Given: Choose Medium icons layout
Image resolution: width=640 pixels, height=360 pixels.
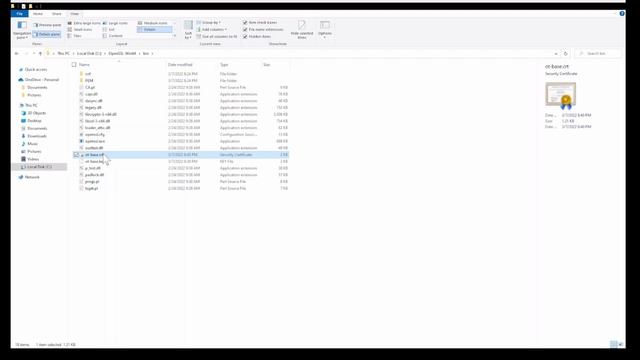Looking at the screenshot, I should [x=153, y=23].
